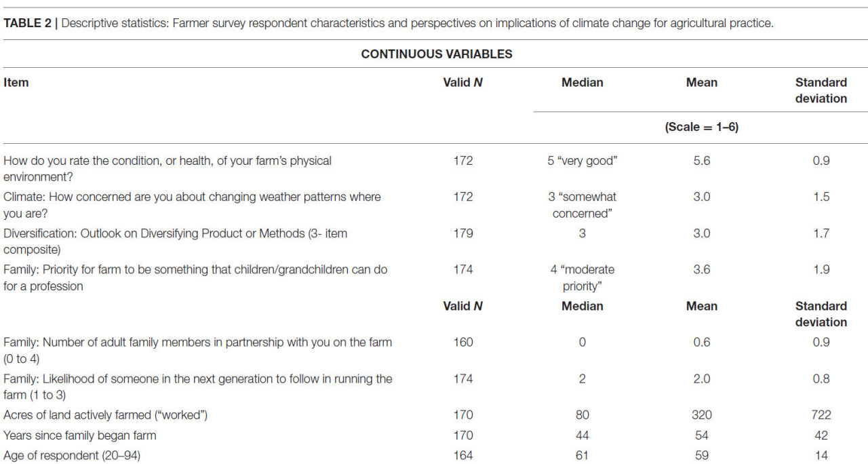The image size is (868, 464).
Task: Click the first Median column header
Action: (x=583, y=83)
